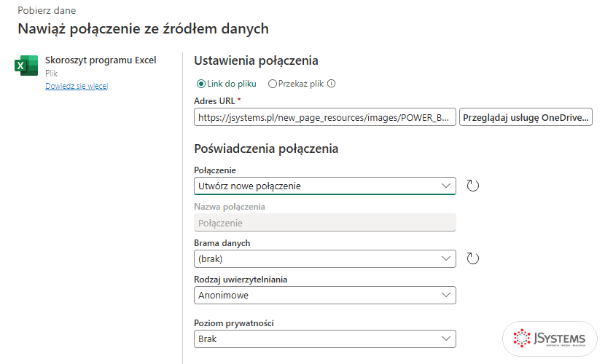Refresh the Brama danych gateway list
Viewport: 605px width, 364px height.
tap(472, 258)
